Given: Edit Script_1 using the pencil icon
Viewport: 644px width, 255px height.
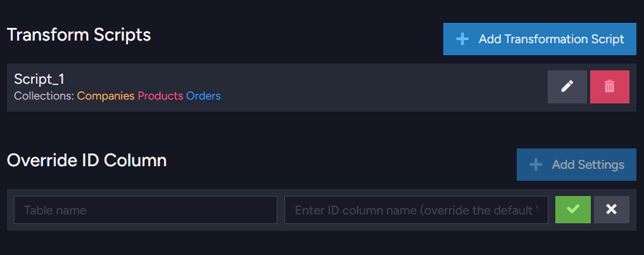Looking at the screenshot, I should (567, 87).
